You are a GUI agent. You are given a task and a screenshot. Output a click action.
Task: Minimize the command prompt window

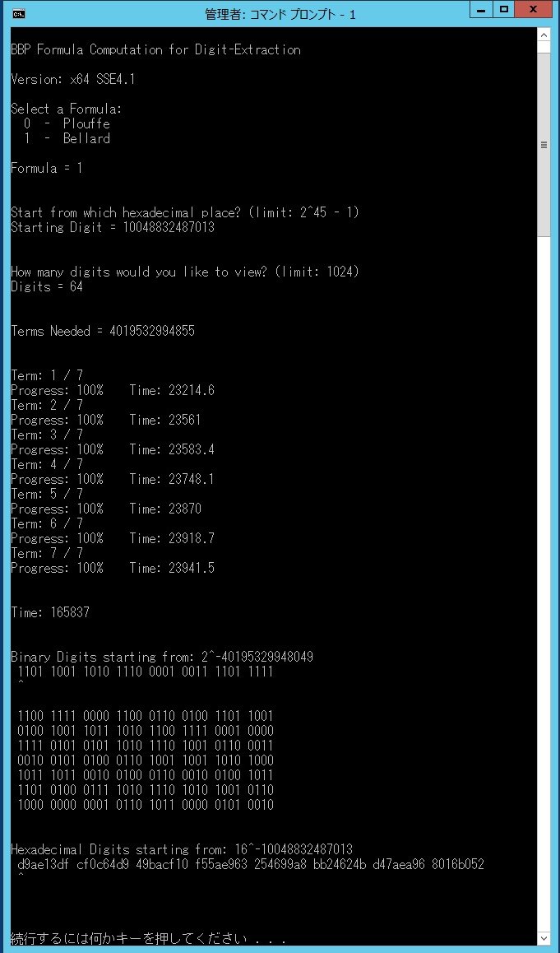point(481,10)
